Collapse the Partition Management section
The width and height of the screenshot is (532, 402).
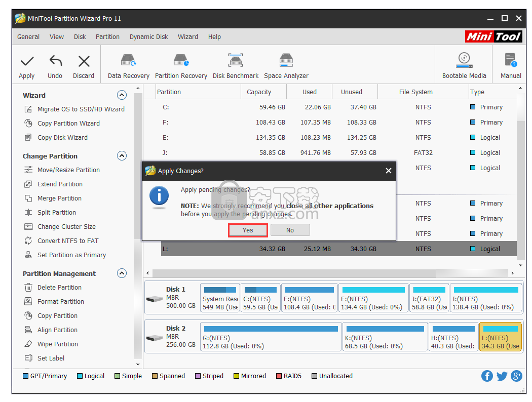click(122, 273)
